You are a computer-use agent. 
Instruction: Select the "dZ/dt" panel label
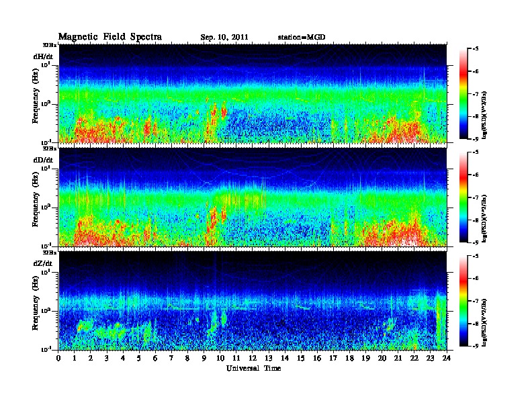(x=43, y=263)
